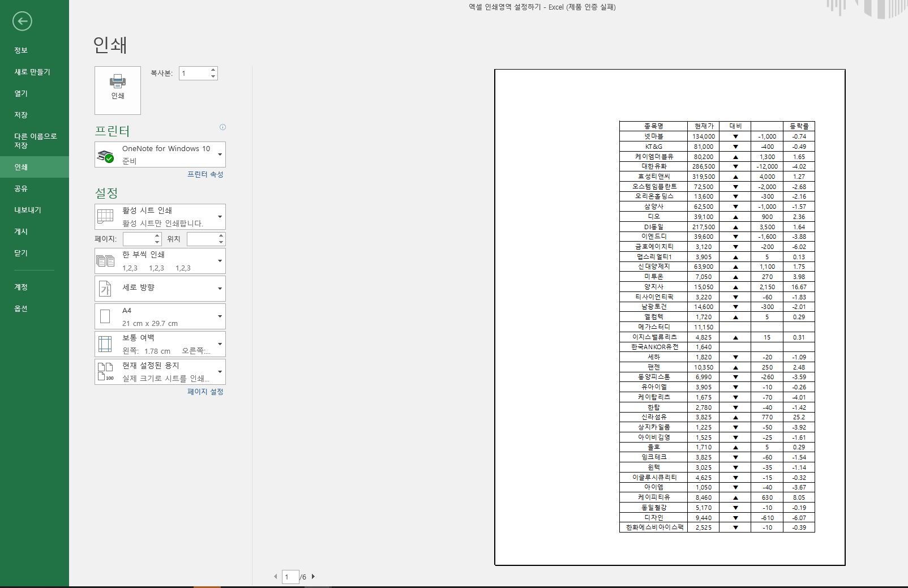The height and width of the screenshot is (588, 908).
Task: Click the active sheet grid icon
Action: click(105, 217)
